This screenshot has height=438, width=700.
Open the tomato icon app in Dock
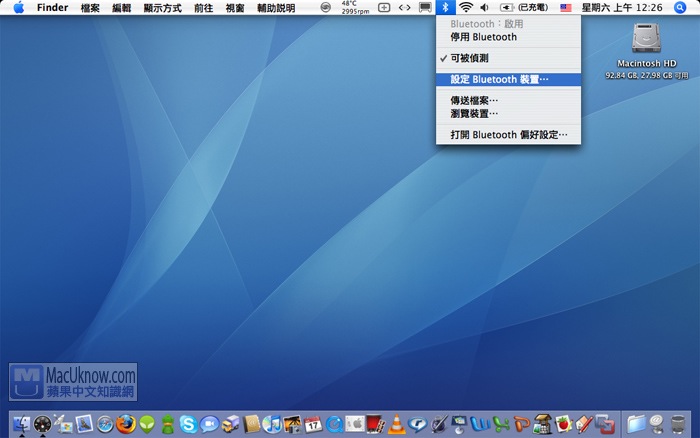(563, 424)
